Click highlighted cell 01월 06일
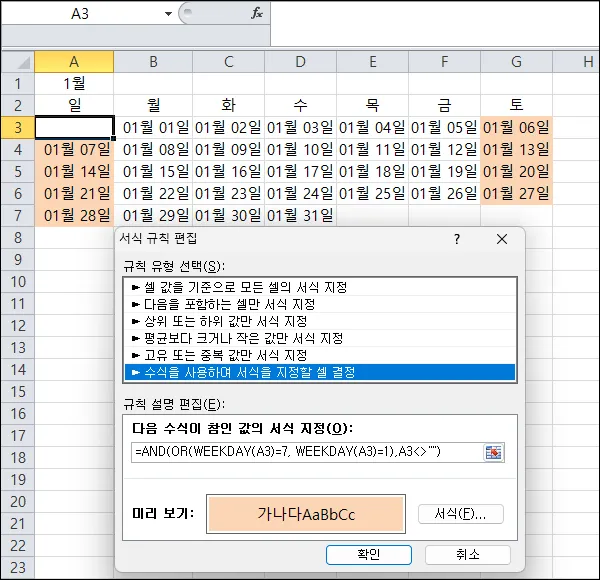The image size is (600, 580). 516,127
